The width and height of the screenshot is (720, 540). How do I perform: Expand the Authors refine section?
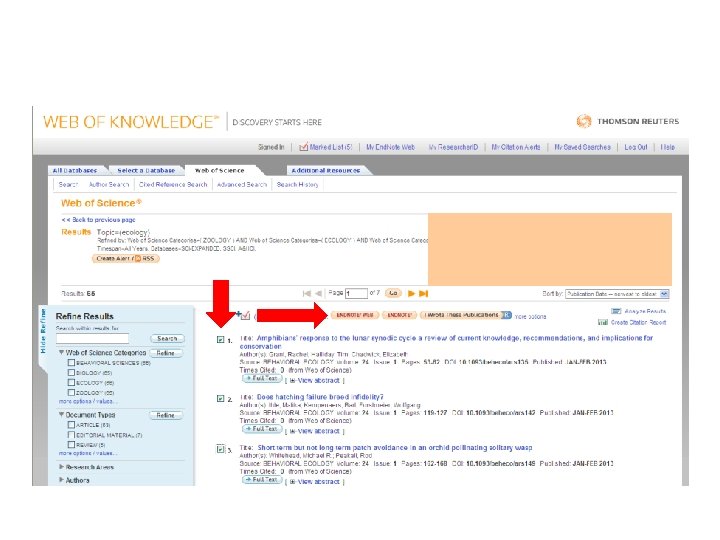click(61, 480)
